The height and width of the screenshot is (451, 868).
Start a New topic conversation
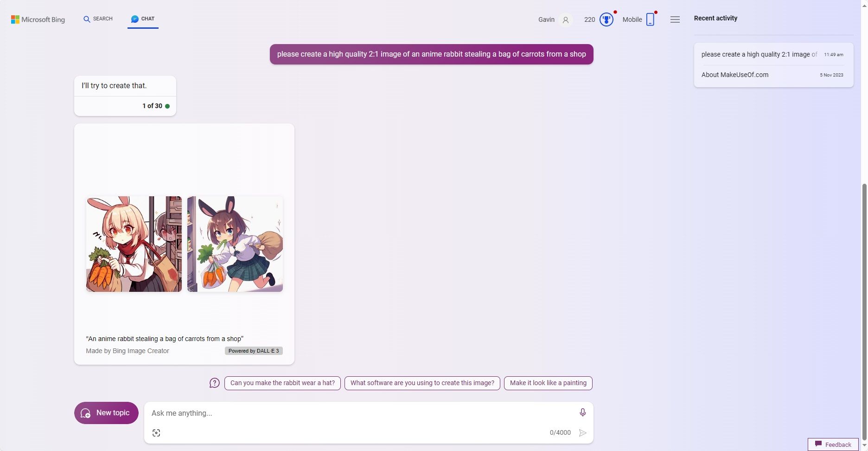click(x=106, y=412)
